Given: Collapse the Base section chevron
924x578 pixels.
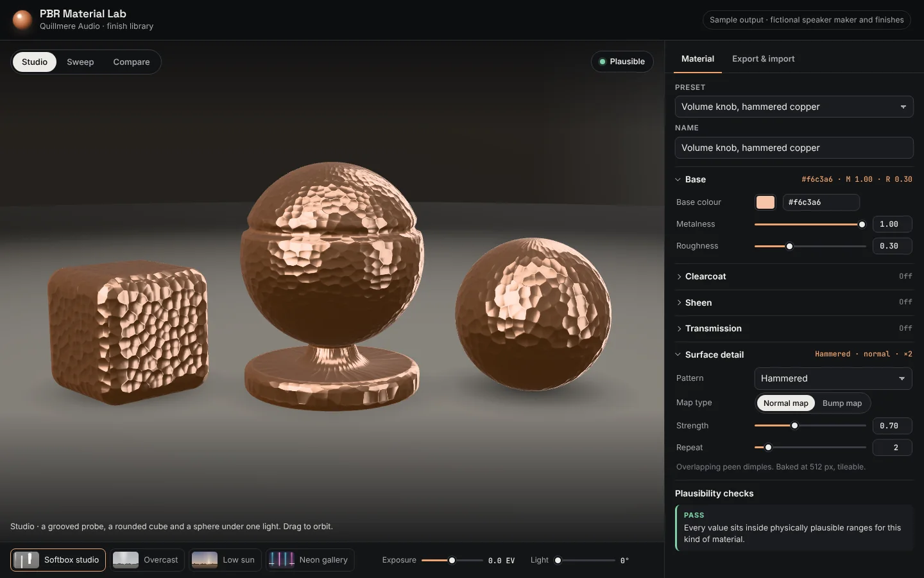Looking at the screenshot, I should pyautogui.click(x=678, y=180).
